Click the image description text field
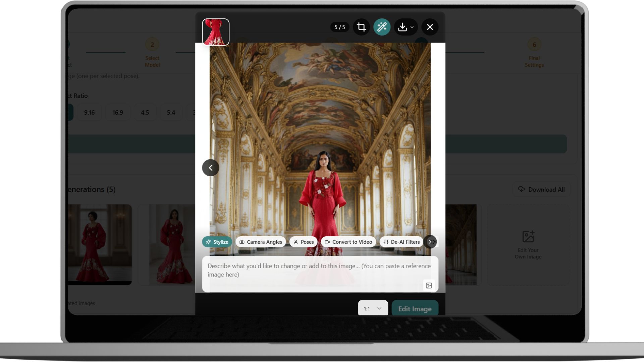This screenshot has width=644, height=362. 312,270
